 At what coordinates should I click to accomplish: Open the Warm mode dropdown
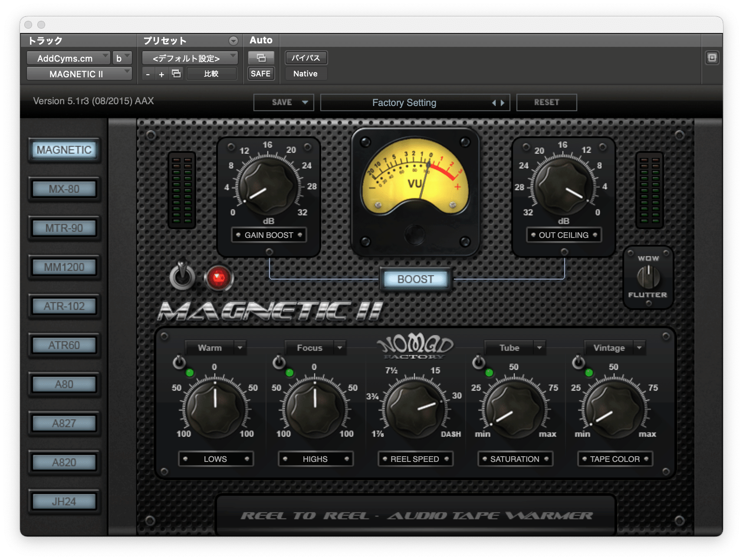216,348
